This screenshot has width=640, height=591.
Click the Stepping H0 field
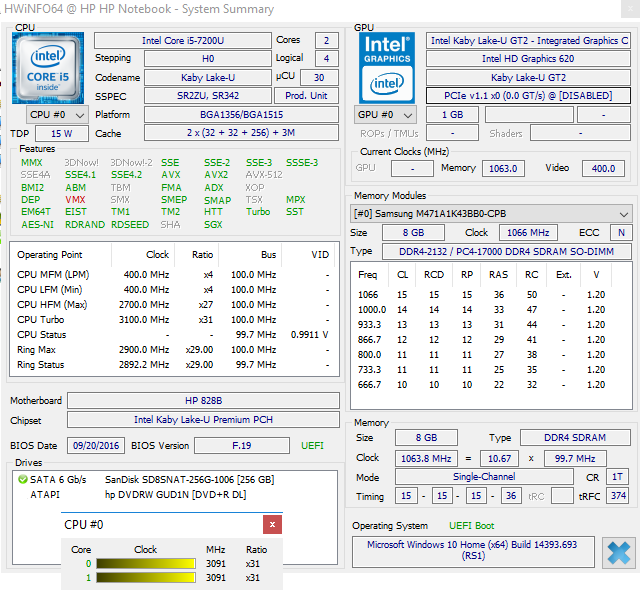(x=208, y=59)
